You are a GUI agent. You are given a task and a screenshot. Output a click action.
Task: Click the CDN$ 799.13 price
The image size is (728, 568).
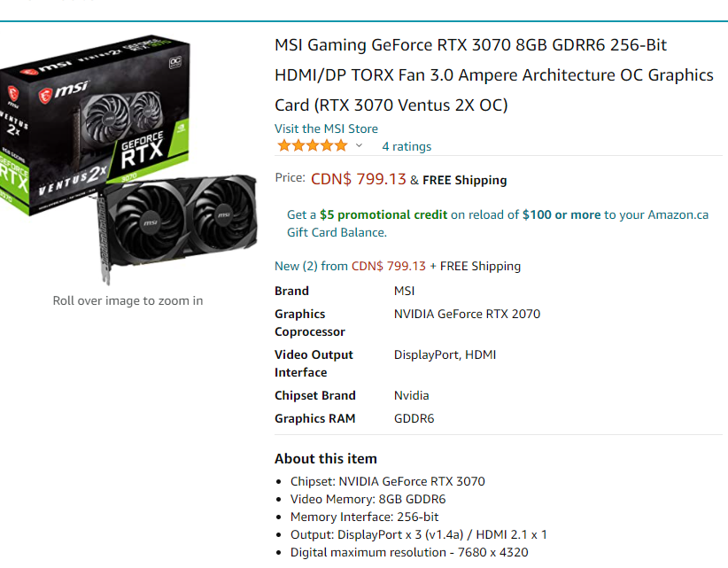click(358, 179)
